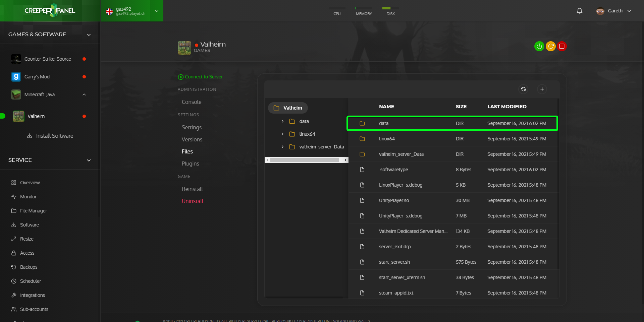Click the Gareth user avatar

click(x=600, y=11)
